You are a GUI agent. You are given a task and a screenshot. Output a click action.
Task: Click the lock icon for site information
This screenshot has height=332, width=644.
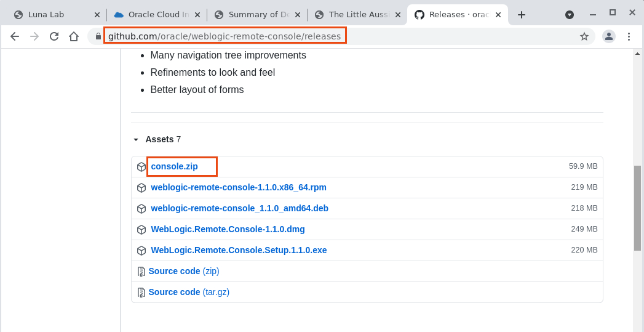[98, 36]
